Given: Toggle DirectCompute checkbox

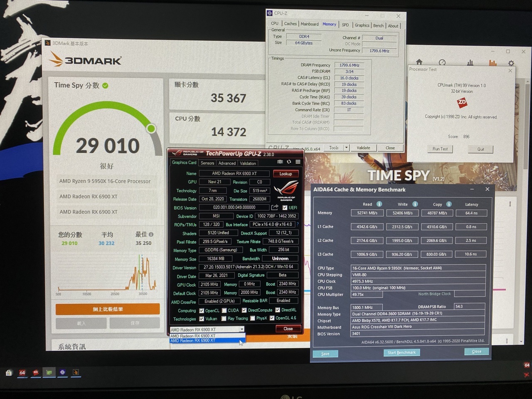Looking at the screenshot, I should click(244, 310).
